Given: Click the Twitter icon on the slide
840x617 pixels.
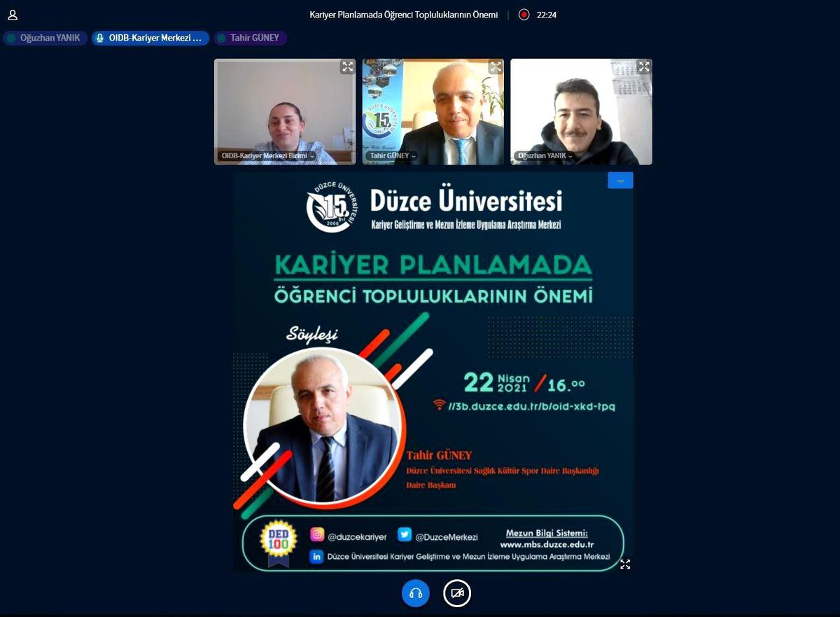Looking at the screenshot, I should click(x=405, y=535).
